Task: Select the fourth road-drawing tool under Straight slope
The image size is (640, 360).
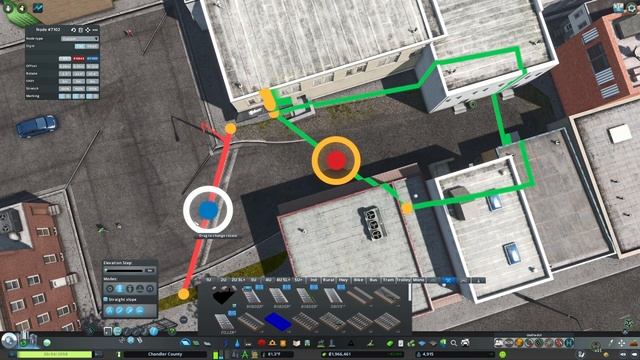Action: pos(140,310)
